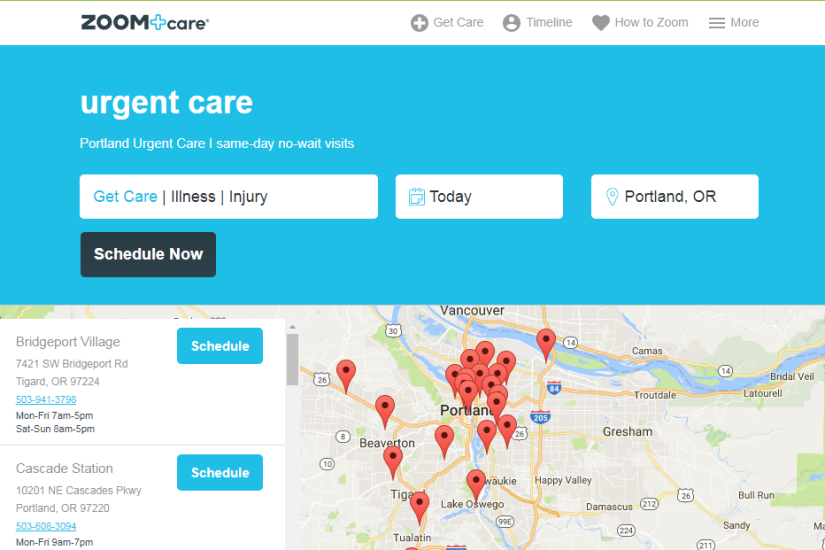Click the location list scrollbar up arrow
825x550 pixels.
(293, 327)
